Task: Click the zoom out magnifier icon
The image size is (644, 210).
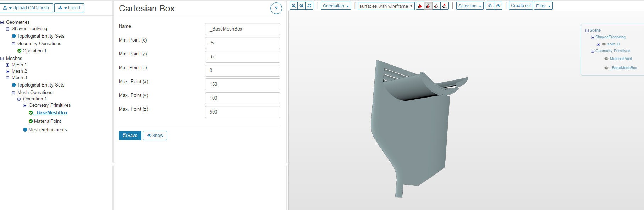Action: (301, 6)
